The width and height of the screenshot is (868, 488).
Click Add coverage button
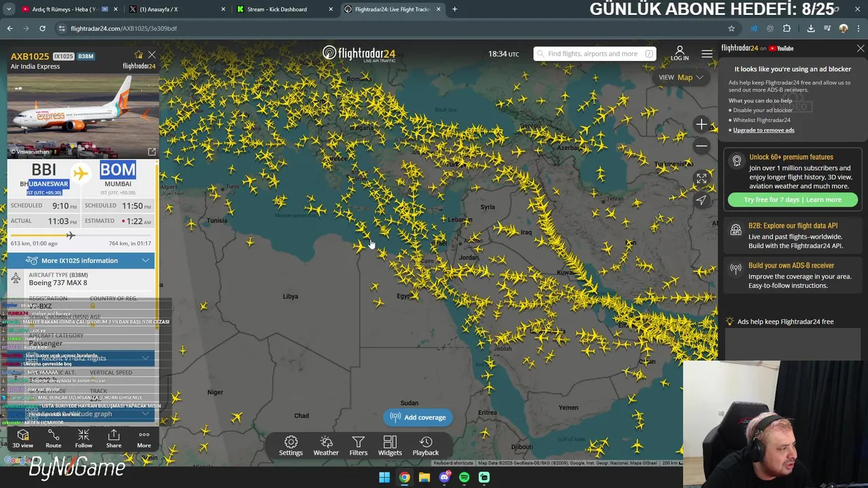[418, 418]
